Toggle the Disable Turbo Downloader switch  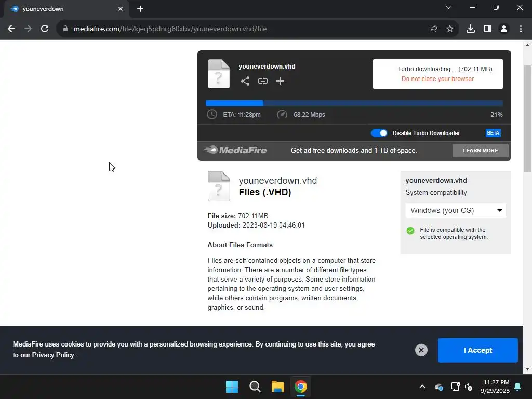pyautogui.click(x=379, y=133)
